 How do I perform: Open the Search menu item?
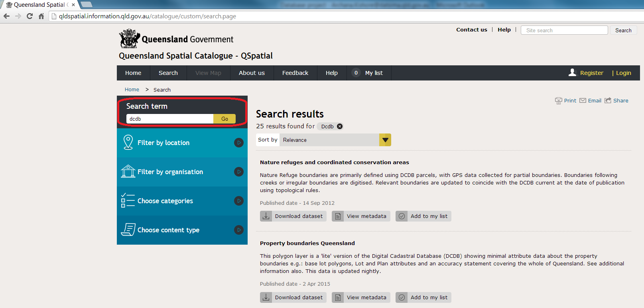point(168,73)
